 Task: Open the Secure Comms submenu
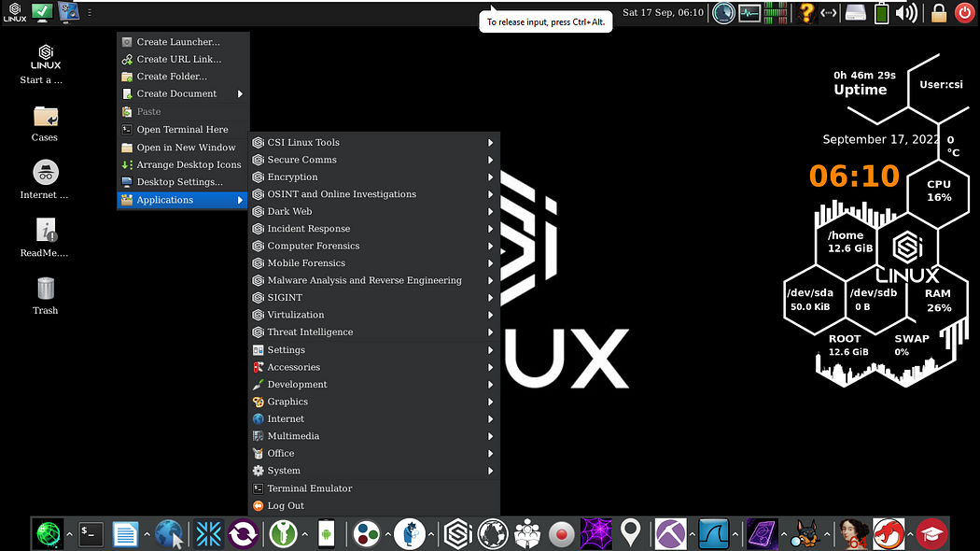373,160
